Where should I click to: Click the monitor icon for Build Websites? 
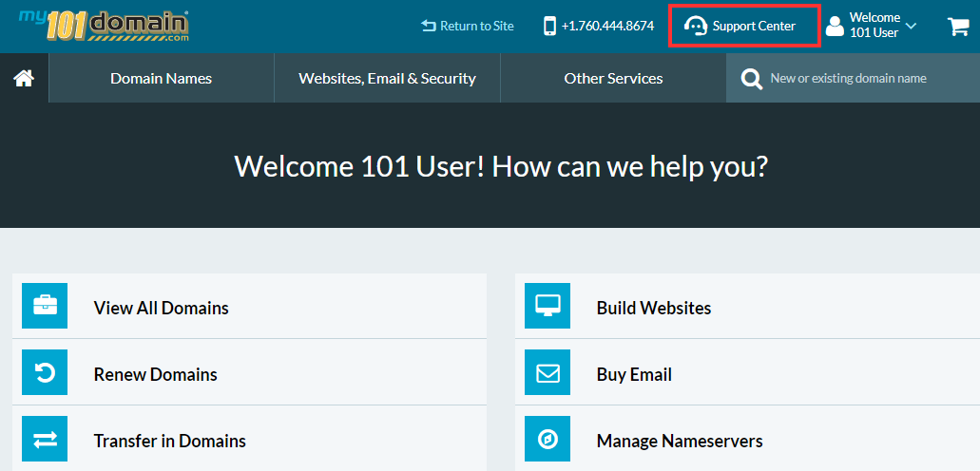click(548, 306)
